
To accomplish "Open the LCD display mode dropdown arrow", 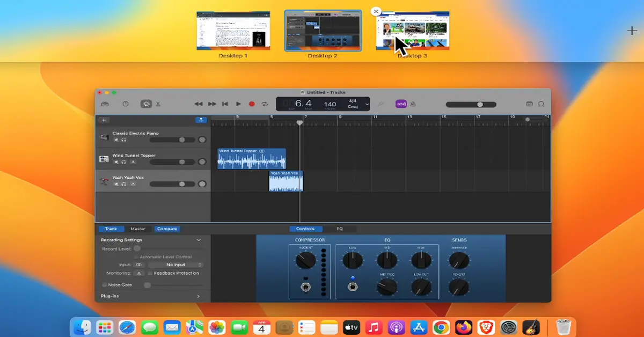I will point(367,104).
